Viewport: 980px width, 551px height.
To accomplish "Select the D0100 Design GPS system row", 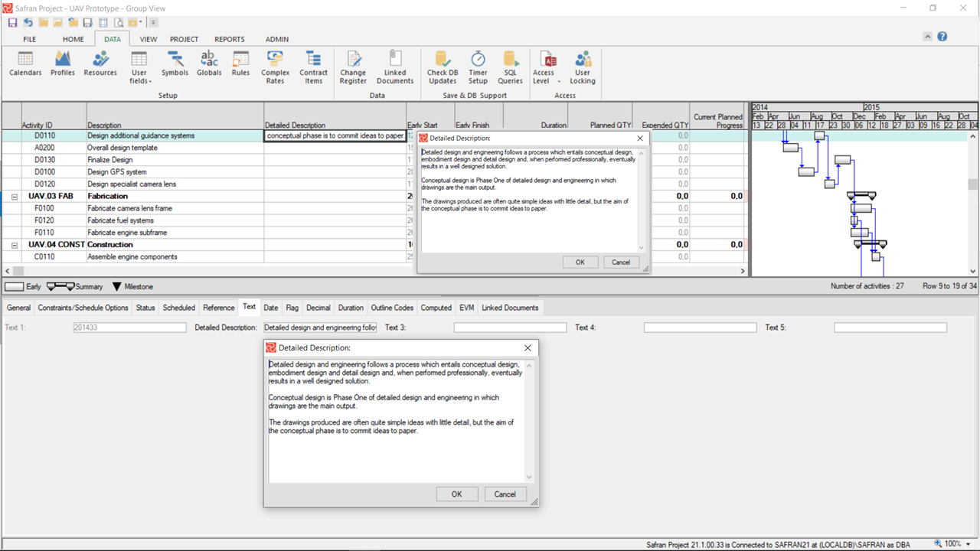I will click(374, 172).
